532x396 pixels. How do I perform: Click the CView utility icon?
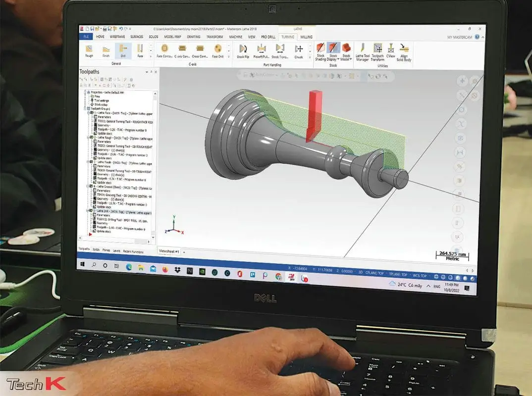391,51
